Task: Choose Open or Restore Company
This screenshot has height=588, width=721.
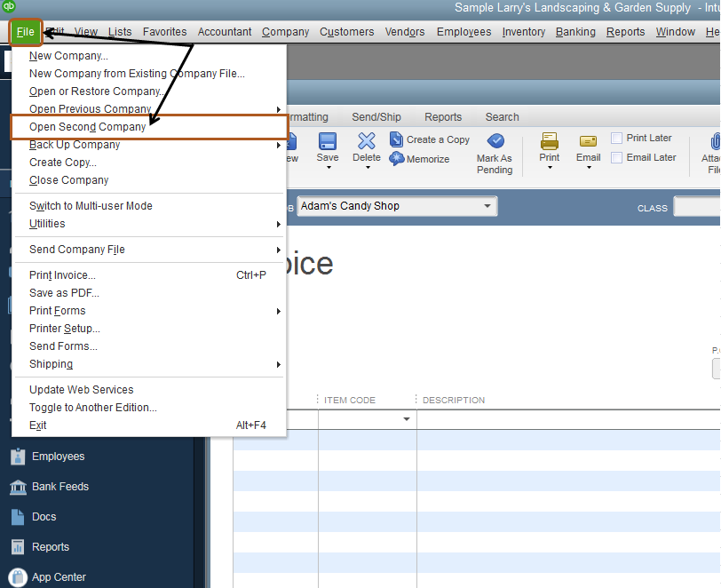Action: 148,91
